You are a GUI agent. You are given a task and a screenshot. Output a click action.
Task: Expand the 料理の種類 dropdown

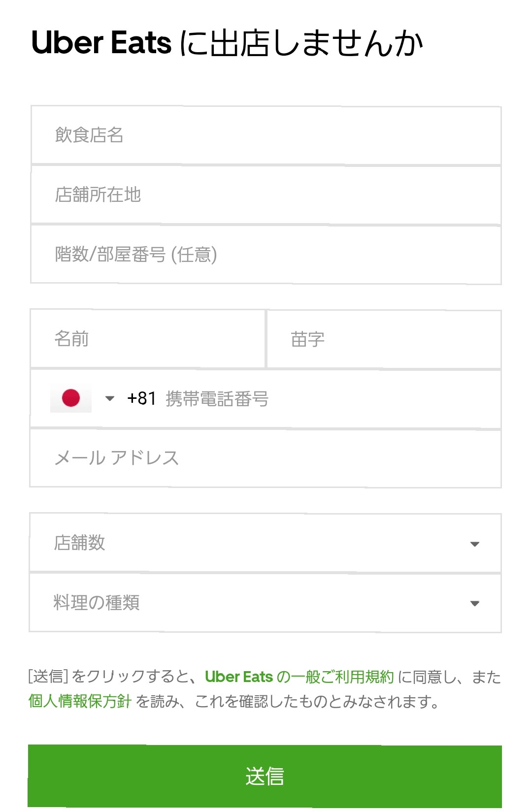pos(266,603)
